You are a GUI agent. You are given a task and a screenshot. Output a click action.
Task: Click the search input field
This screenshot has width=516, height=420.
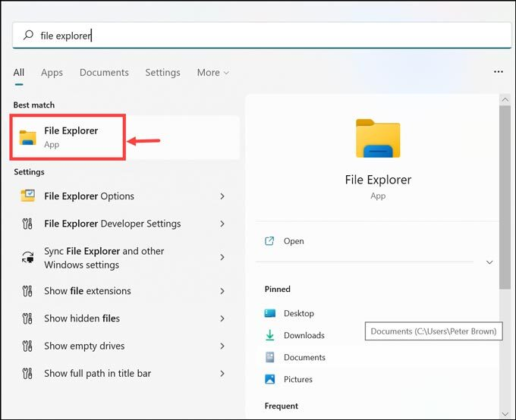click(x=262, y=35)
